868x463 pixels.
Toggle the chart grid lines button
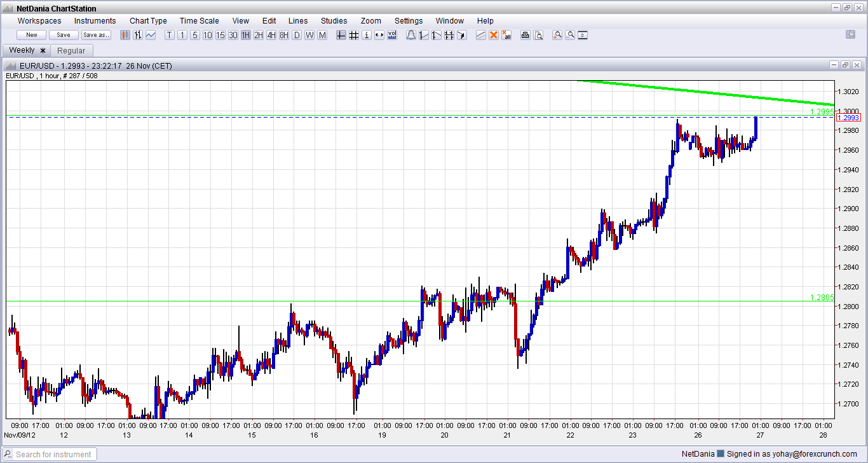coord(354,35)
